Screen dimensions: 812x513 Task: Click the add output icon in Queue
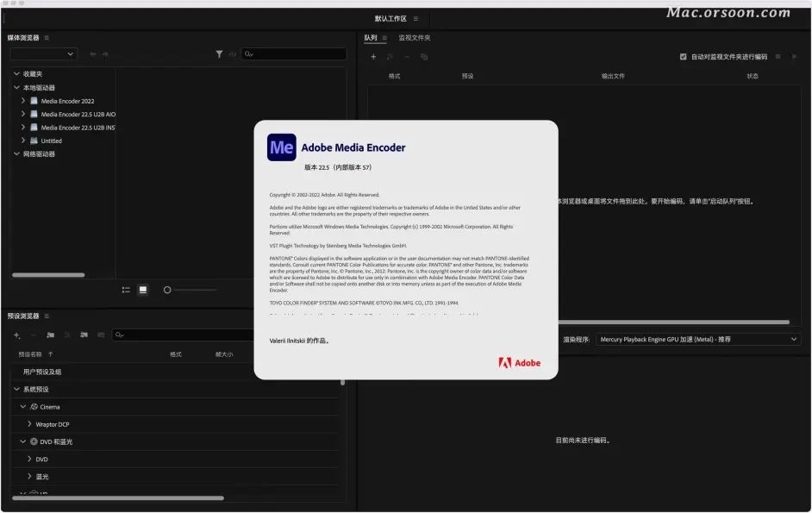click(x=390, y=57)
